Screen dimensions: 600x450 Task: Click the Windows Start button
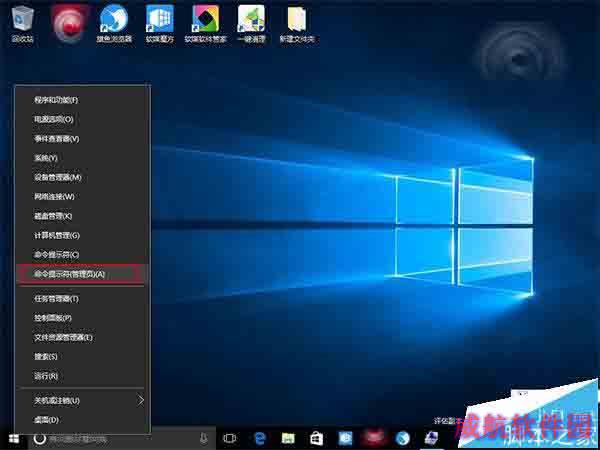tap(13, 438)
